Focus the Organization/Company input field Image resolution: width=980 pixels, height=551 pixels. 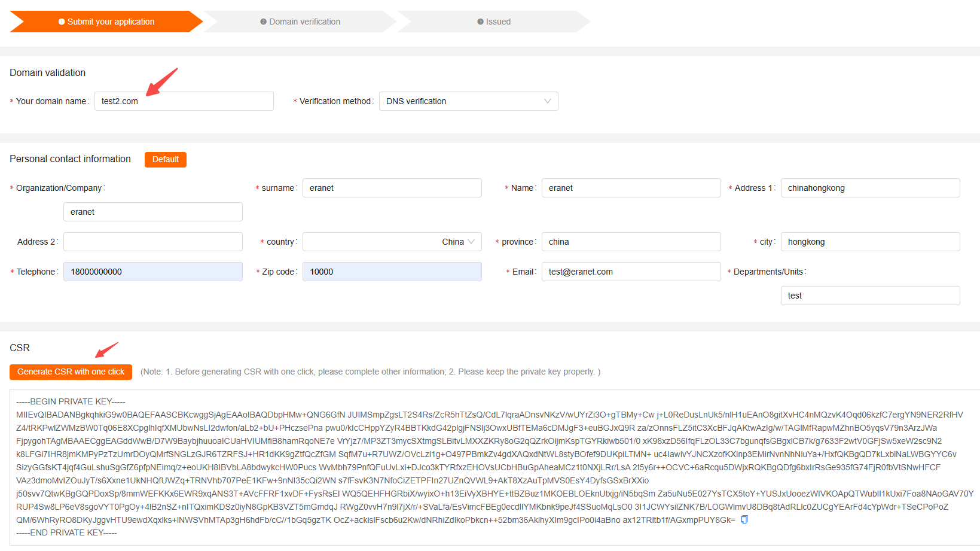152,212
